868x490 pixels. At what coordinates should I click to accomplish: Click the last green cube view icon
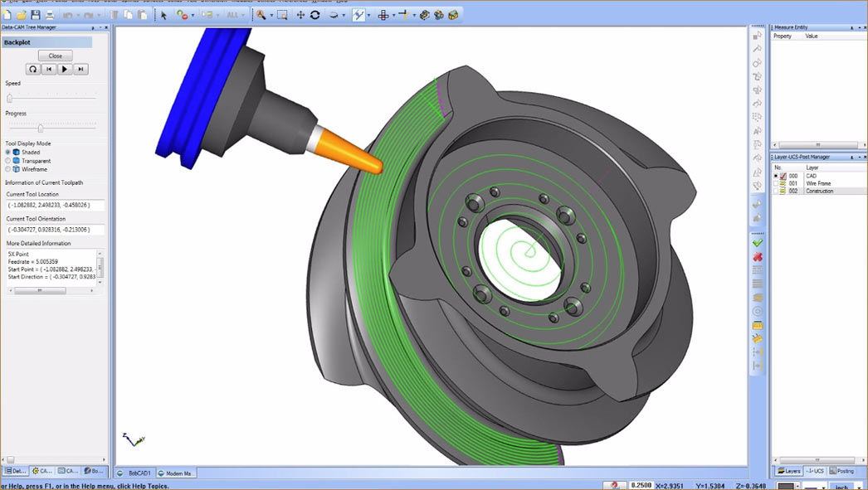tap(453, 15)
